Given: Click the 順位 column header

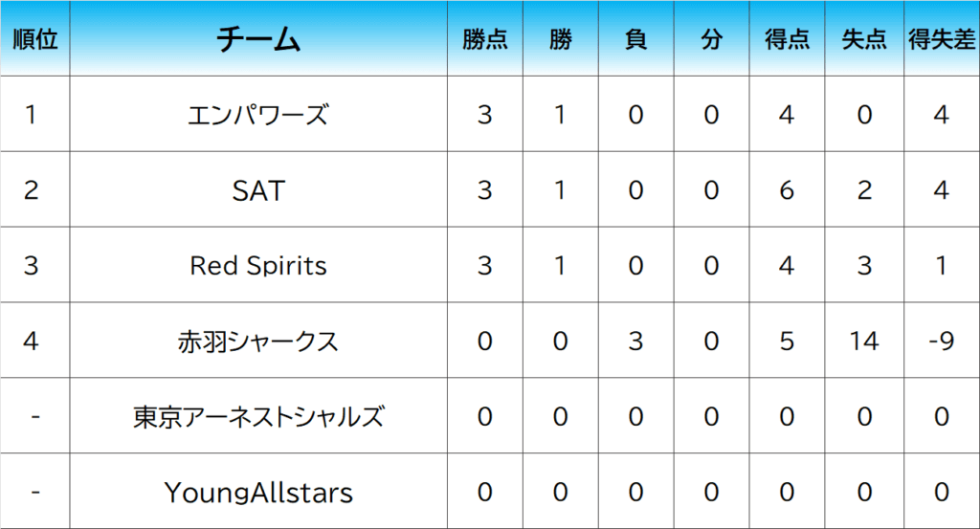Looking at the screenshot, I should coord(34,39).
